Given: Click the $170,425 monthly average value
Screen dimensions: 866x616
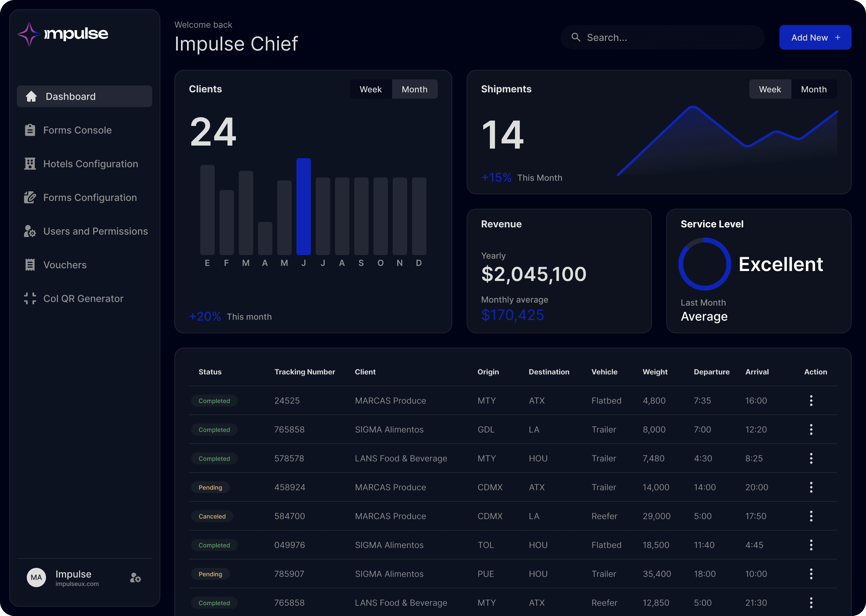Looking at the screenshot, I should 513,315.
